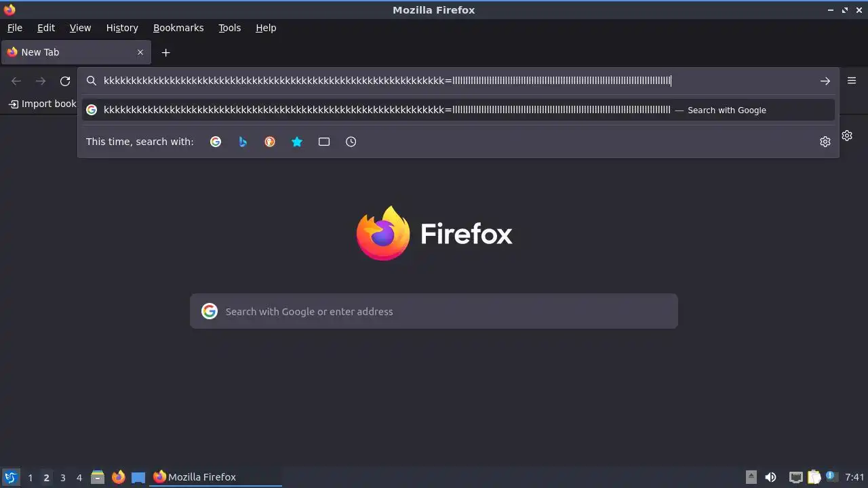This screenshot has height=488, width=868.
Task: Click the page search box with Google placeholder
Action: 434,311
